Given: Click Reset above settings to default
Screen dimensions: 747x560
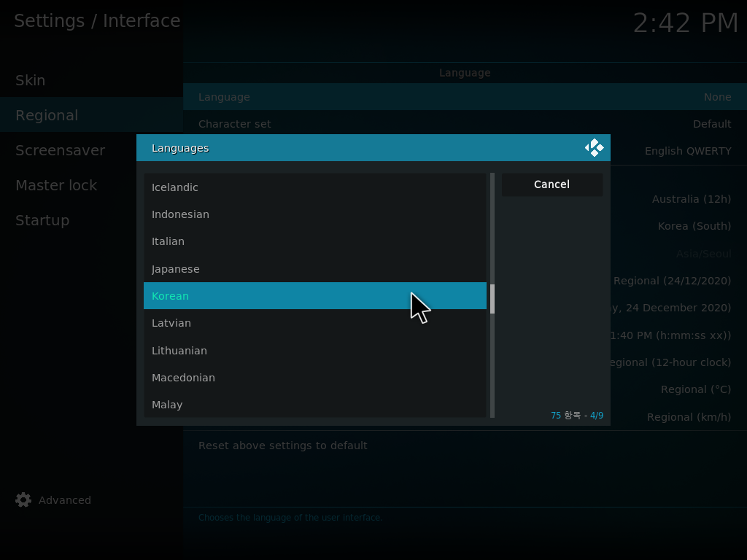Looking at the screenshot, I should [x=283, y=446].
